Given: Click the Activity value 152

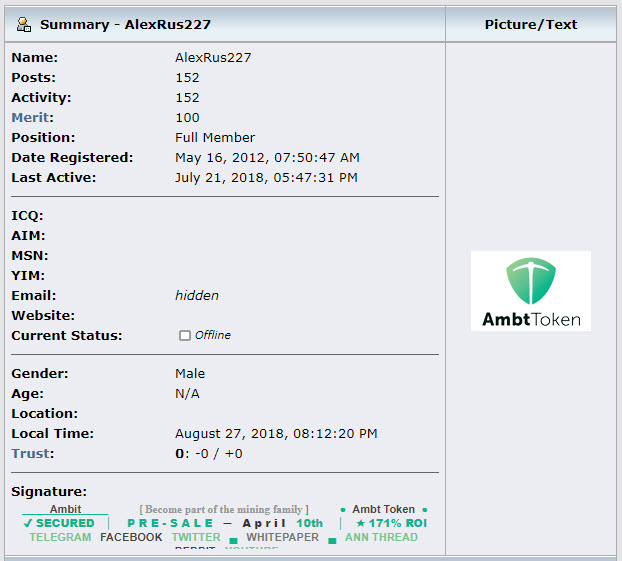Looking at the screenshot, I should (187, 98).
